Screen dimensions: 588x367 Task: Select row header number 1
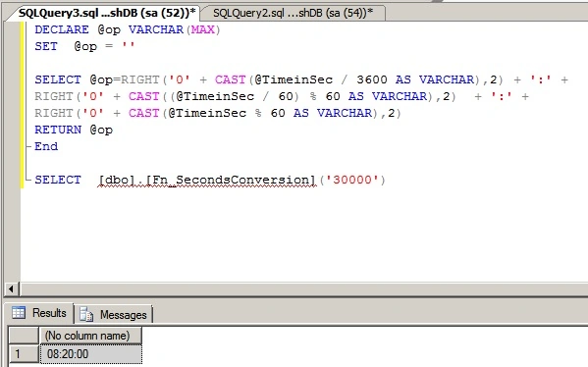coord(24,354)
